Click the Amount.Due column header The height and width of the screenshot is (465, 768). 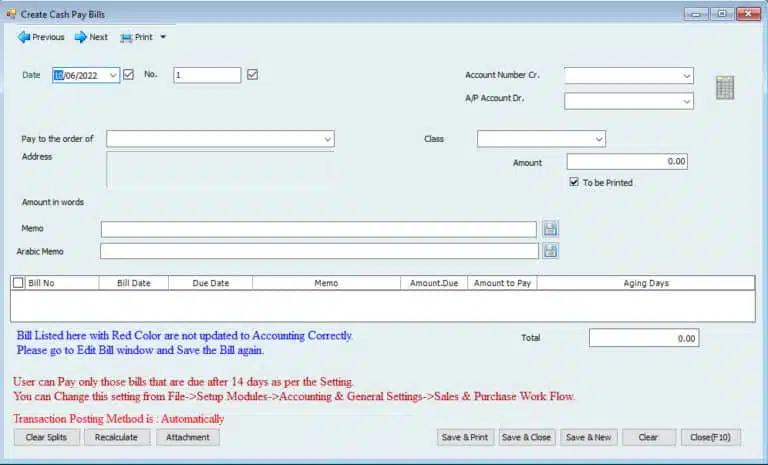(434, 283)
